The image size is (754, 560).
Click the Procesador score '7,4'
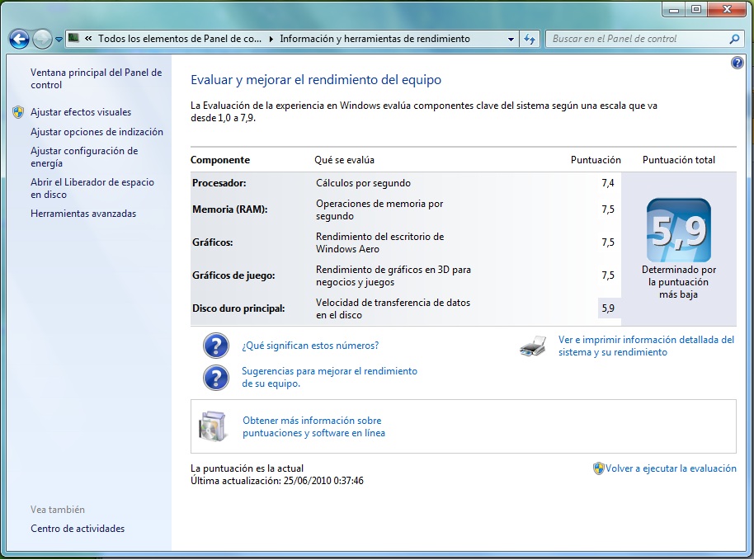(x=608, y=182)
